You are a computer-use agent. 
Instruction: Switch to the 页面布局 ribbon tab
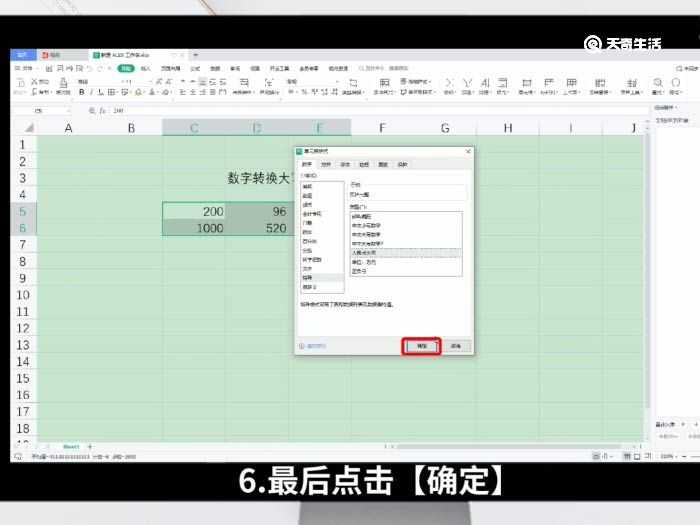(x=171, y=68)
